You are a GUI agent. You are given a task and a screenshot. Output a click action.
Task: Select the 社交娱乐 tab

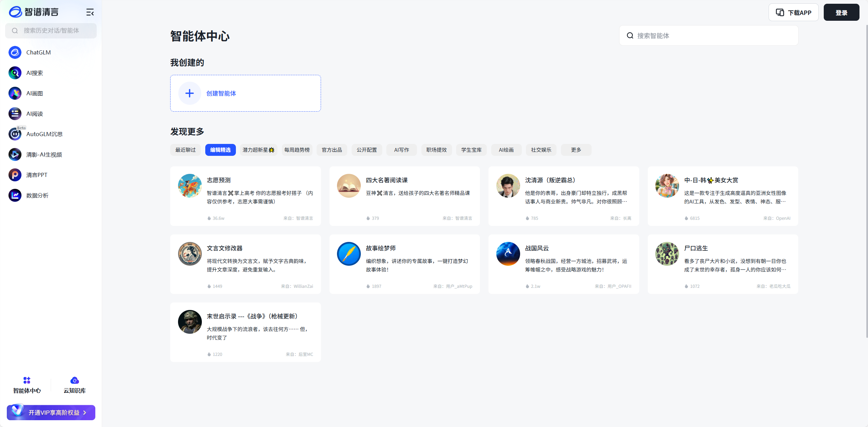(x=541, y=150)
